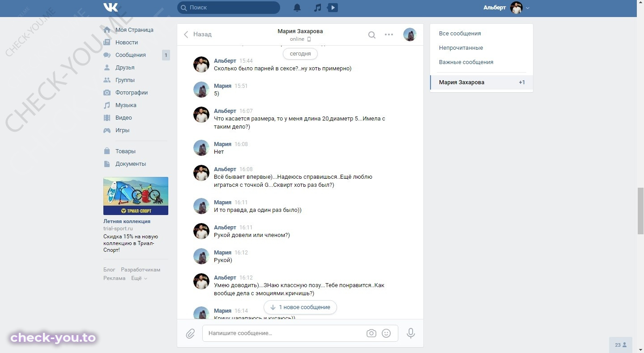The height and width of the screenshot is (353, 644).
Task: Click trial-sport.ru ad domain text
Action: [x=118, y=228]
